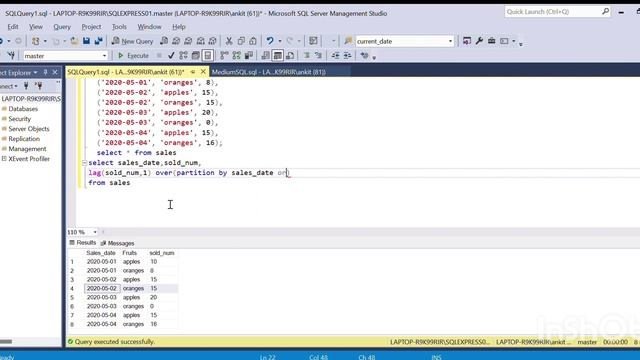Click the change connection plug icon
This screenshot has height=360, width=640.
[x=11, y=56]
